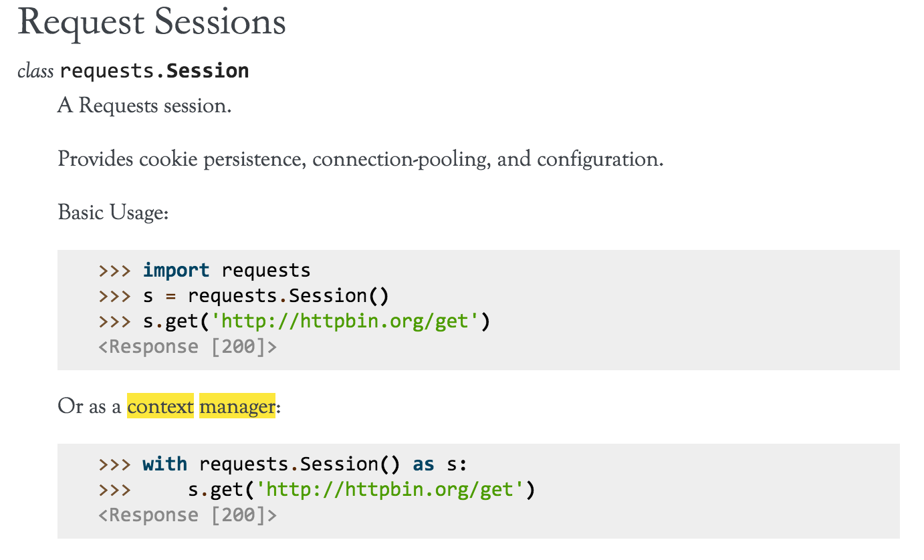Click the last "<Response [200]>" output line
This screenshot has height=560, width=924.
pyautogui.click(x=187, y=515)
